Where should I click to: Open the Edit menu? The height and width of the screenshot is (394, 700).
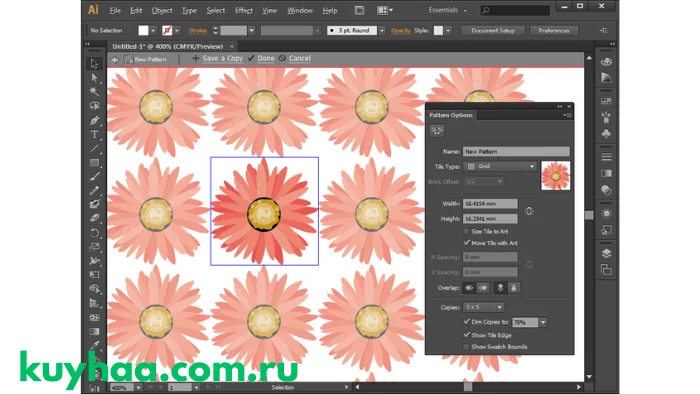[x=136, y=10]
